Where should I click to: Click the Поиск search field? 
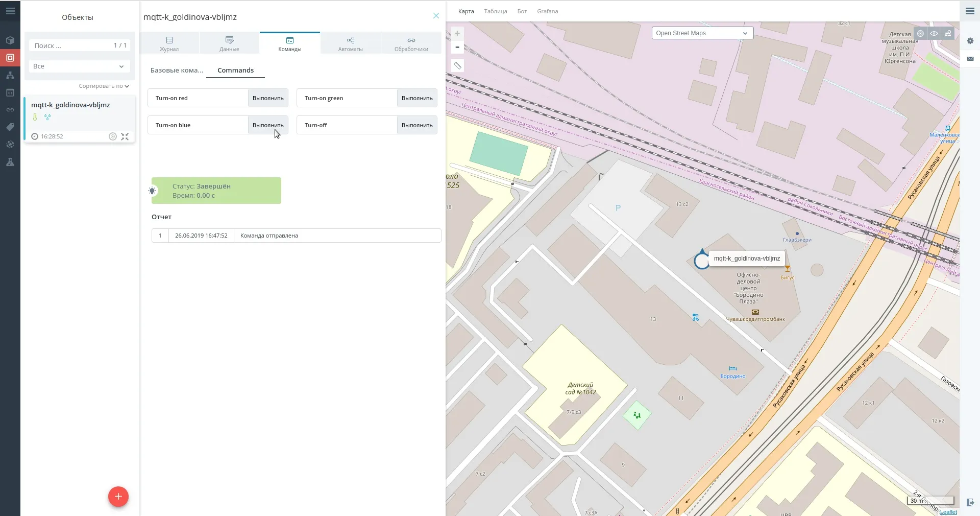71,45
